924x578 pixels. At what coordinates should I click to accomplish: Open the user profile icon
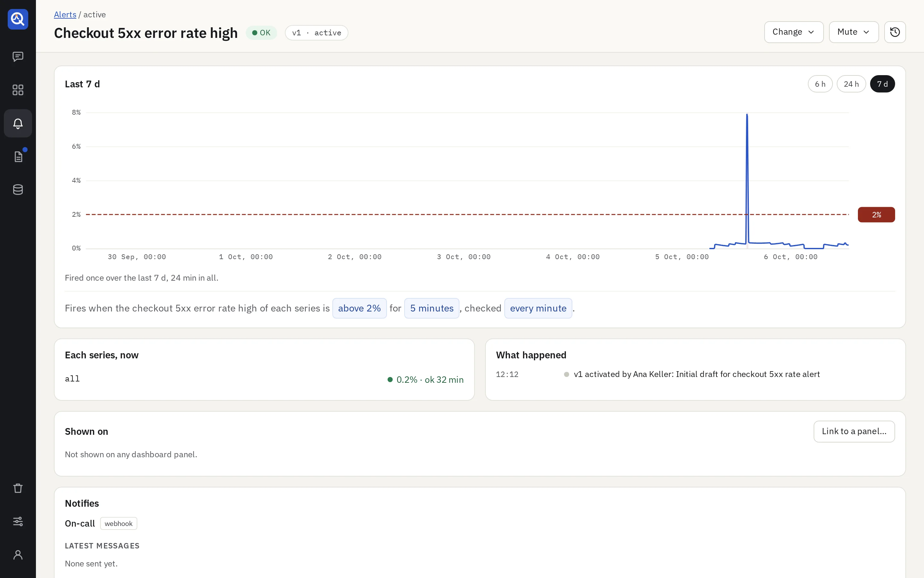18,555
